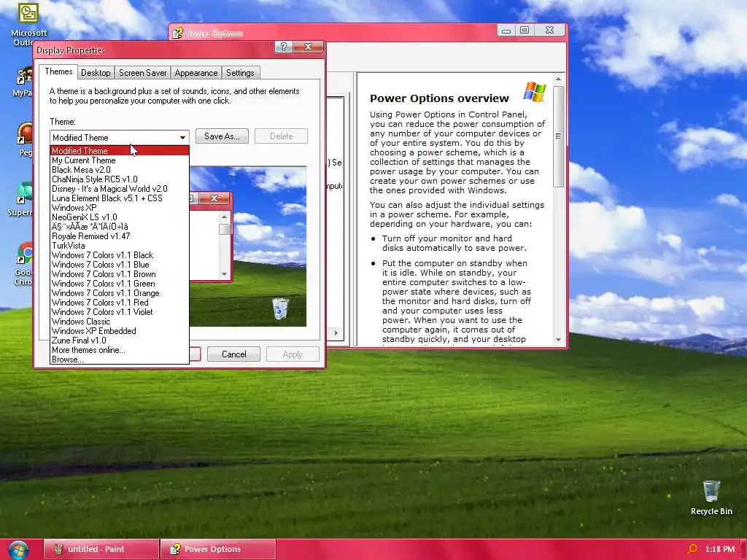
Task: Switch to untitled - Paint taskbar button
Action: point(101,549)
